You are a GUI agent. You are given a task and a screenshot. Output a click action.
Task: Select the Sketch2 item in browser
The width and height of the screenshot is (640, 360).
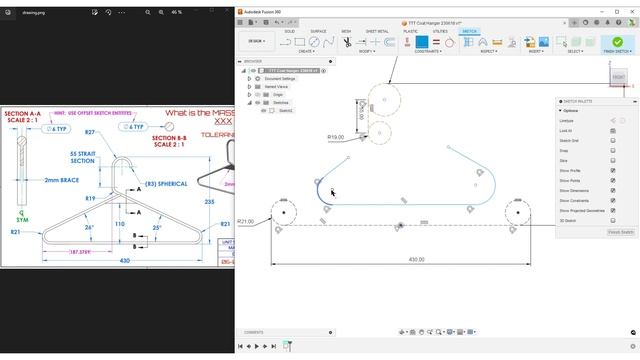tap(286, 111)
